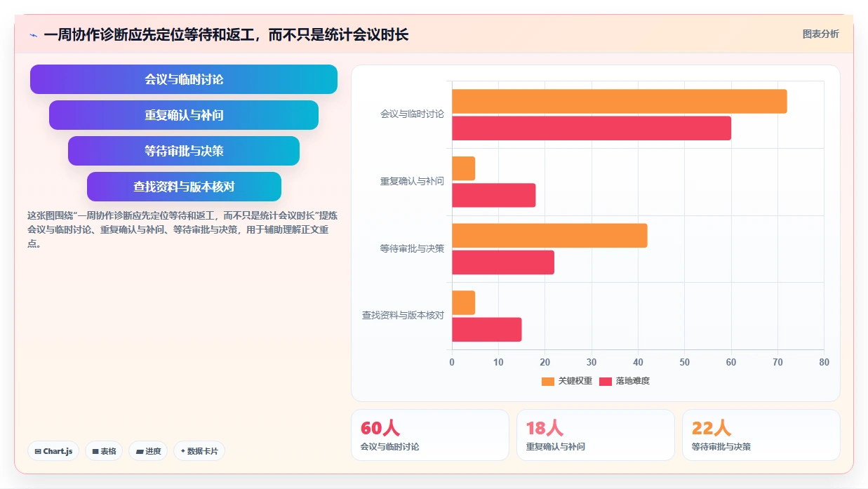Screen dimensions: 868x489
Task: Toggle the 落地难度 legend item
Action: tap(625, 381)
